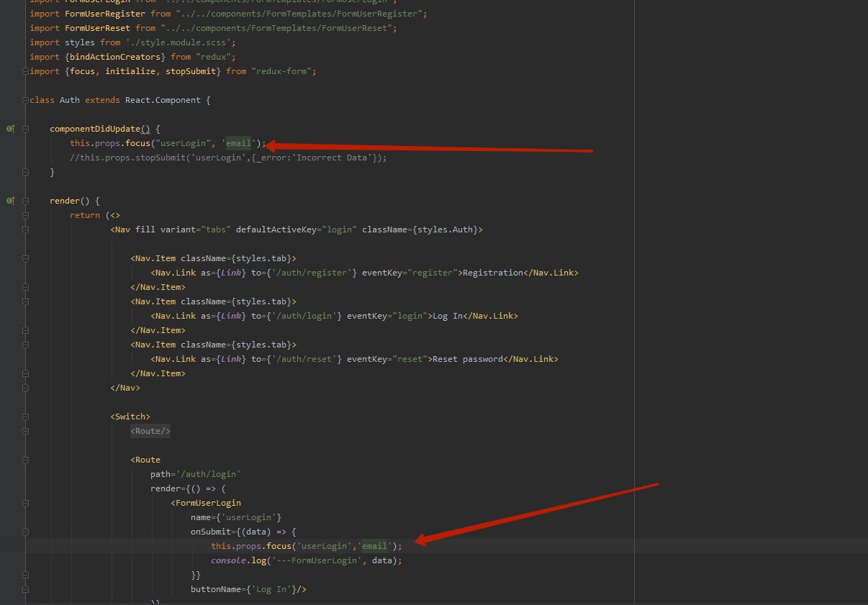
Task: Click bindActionCreators in the redux import
Action: 117,57
